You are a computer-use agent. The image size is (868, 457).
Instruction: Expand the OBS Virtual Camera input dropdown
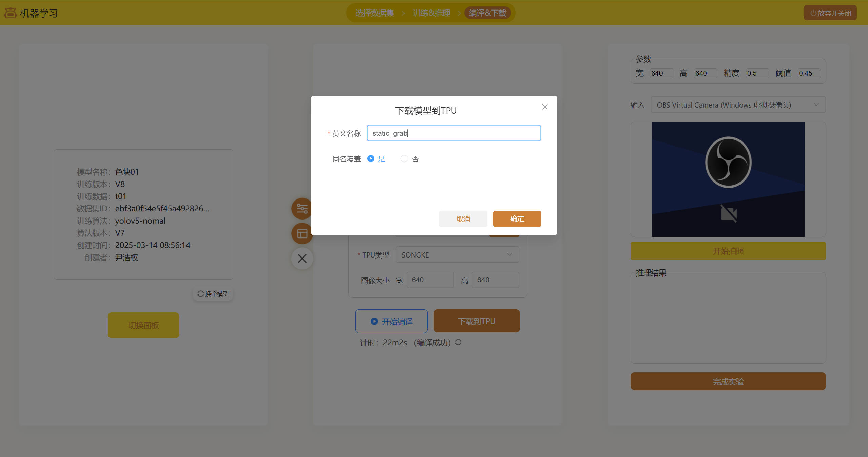[738, 105]
